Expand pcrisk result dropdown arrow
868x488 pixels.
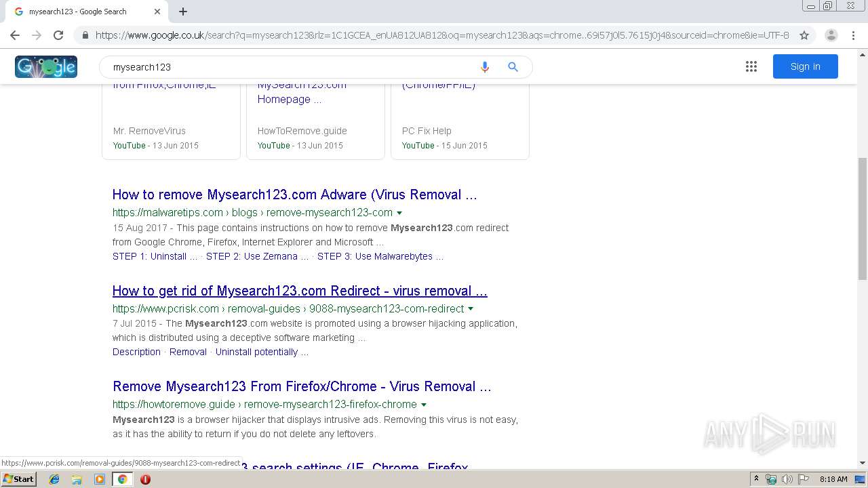[471, 309]
